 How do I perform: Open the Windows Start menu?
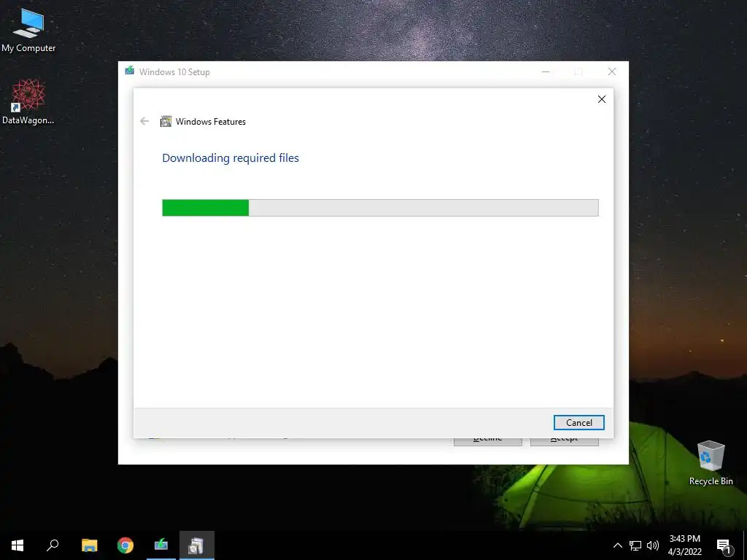click(18, 545)
